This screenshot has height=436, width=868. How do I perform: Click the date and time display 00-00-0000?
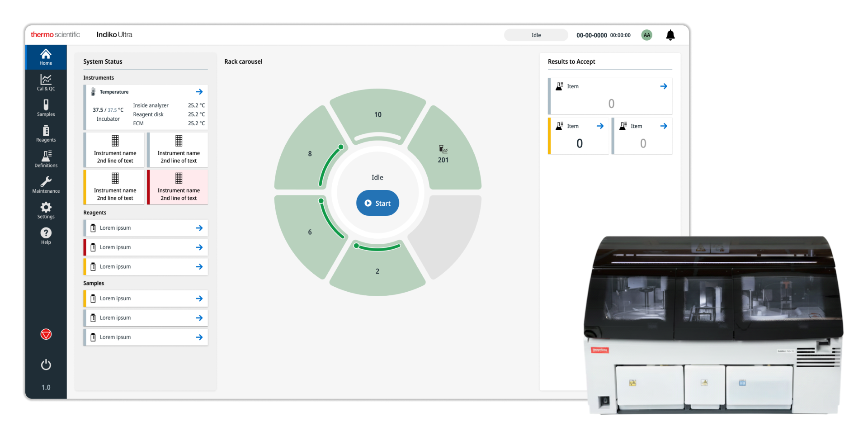[603, 35]
